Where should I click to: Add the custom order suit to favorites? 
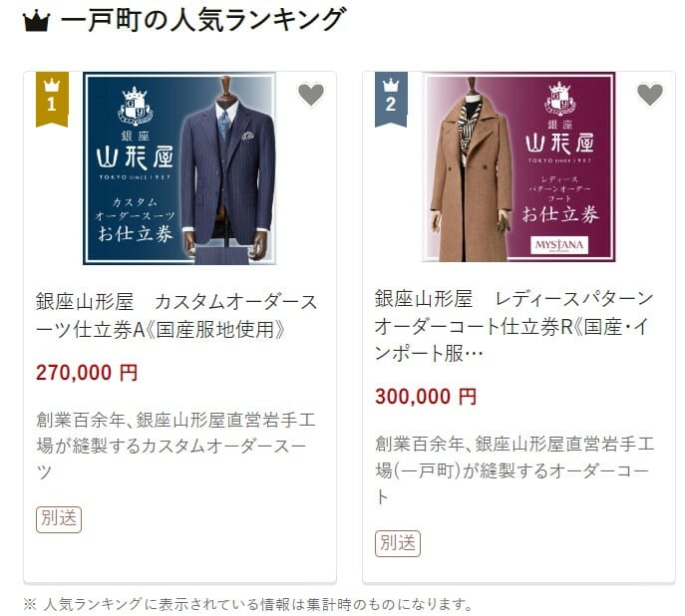tap(311, 94)
